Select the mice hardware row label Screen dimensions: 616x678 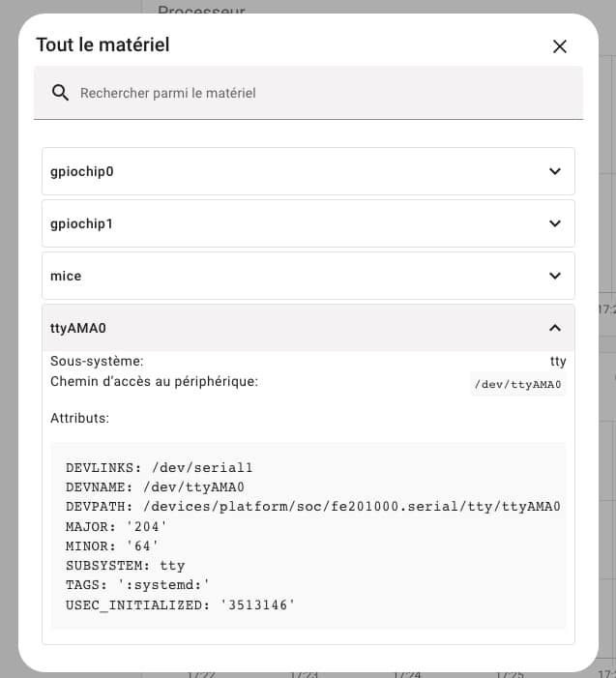[x=66, y=276]
